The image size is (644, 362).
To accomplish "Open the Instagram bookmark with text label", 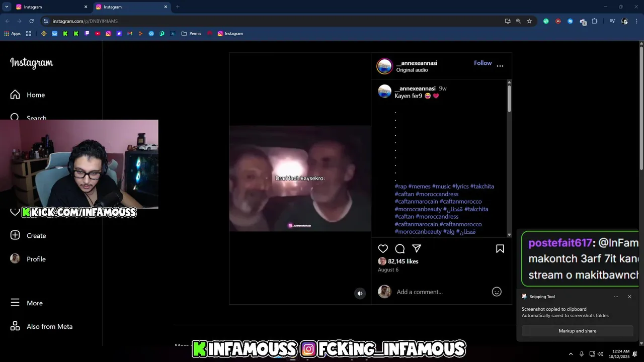I will [x=230, y=34].
